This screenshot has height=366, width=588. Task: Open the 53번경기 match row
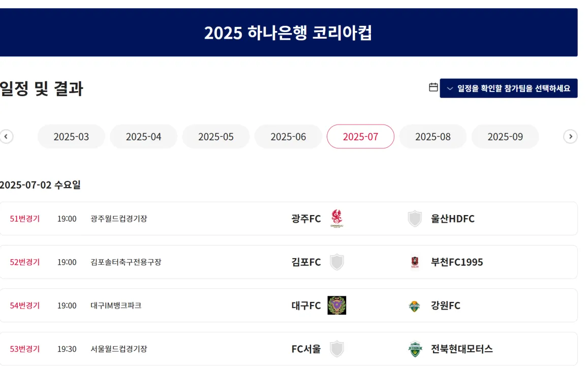[x=288, y=349]
